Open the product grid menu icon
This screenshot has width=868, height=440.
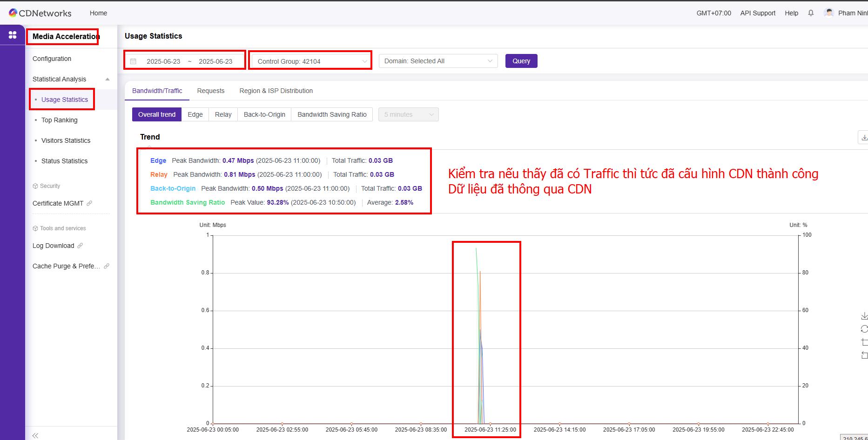coord(13,35)
